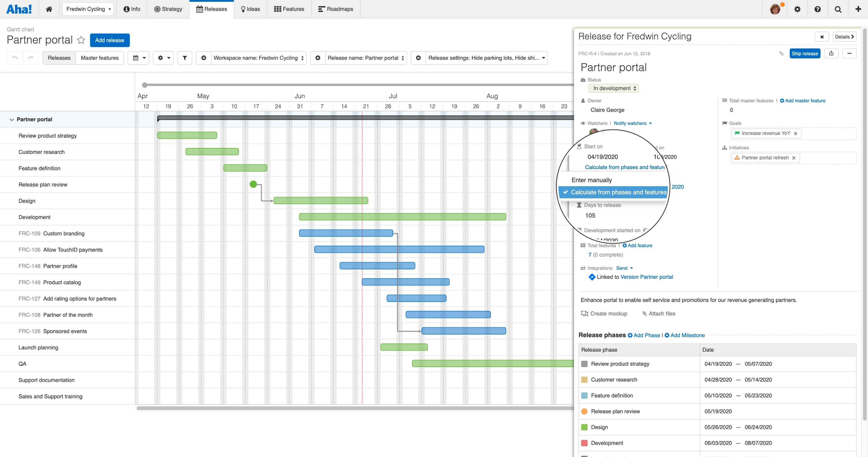This screenshot has width=868, height=457.
Task: Open the Fredwin Cycling workspace dropdown
Action: point(88,9)
